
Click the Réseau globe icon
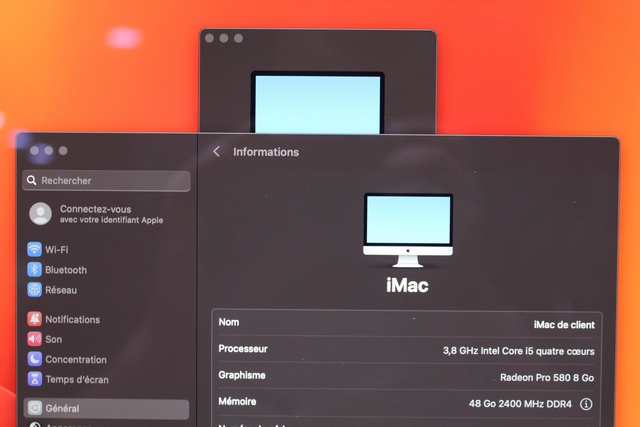[x=34, y=290]
